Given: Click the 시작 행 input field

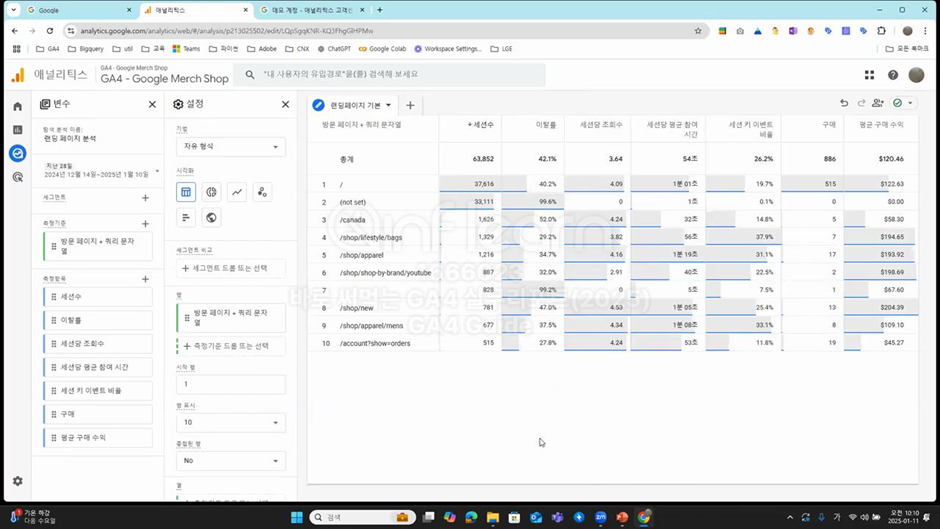Looking at the screenshot, I should pyautogui.click(x=231, y=384).
